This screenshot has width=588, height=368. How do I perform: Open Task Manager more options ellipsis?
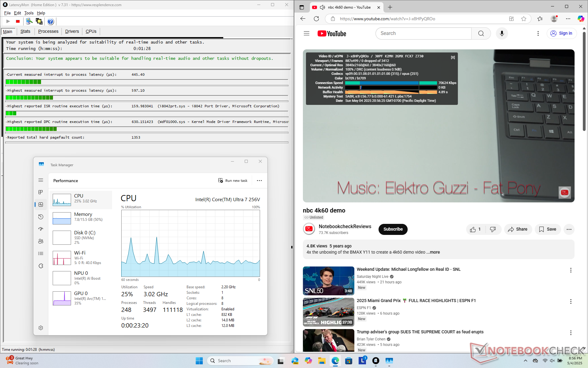(x=259, y=181)
